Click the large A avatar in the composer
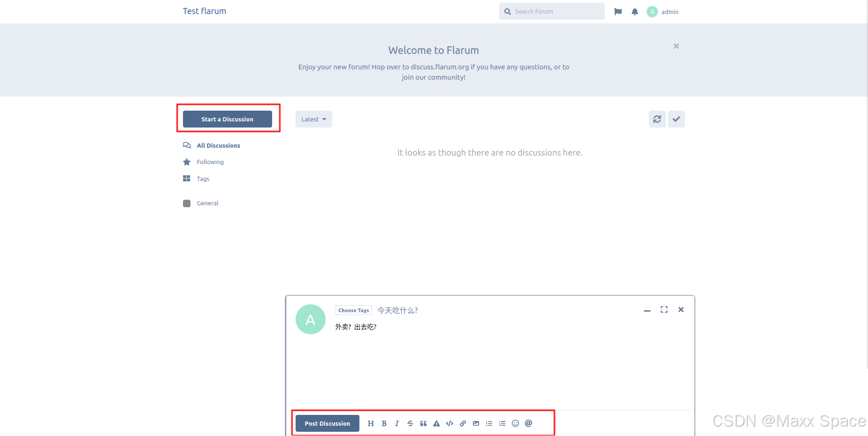The width and height of the screenshot is (868, 436). [310, 319]
